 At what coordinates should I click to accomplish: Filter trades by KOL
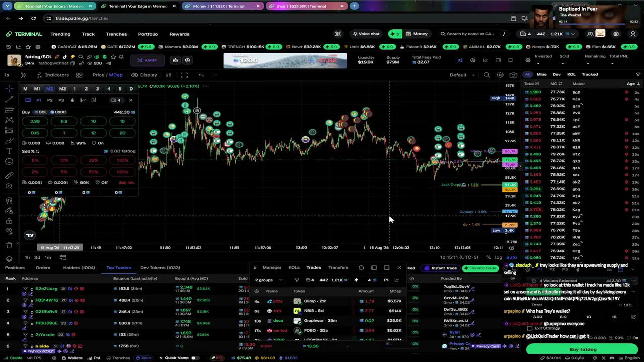pos(571,74)
